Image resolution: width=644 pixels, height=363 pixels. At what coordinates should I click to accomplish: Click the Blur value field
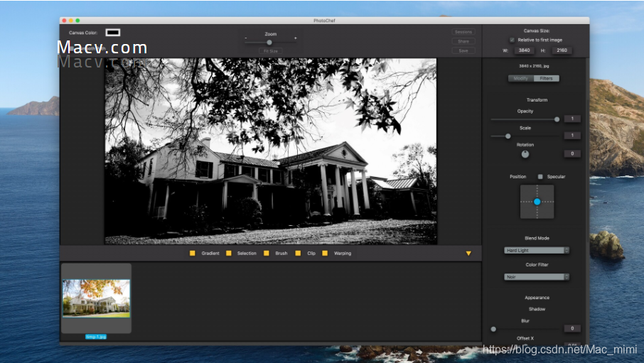coord(572,328)
